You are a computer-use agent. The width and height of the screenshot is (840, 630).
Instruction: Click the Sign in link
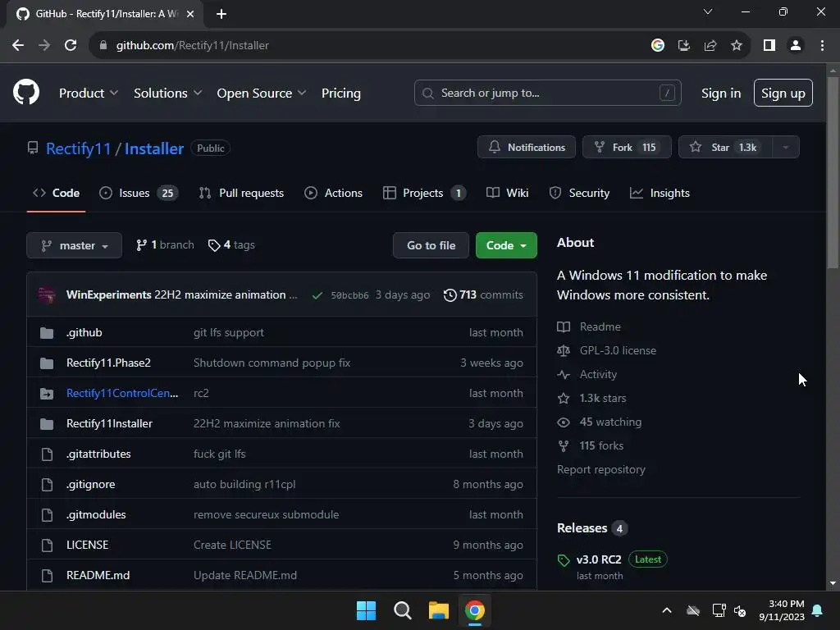click(x=721, y=94)
